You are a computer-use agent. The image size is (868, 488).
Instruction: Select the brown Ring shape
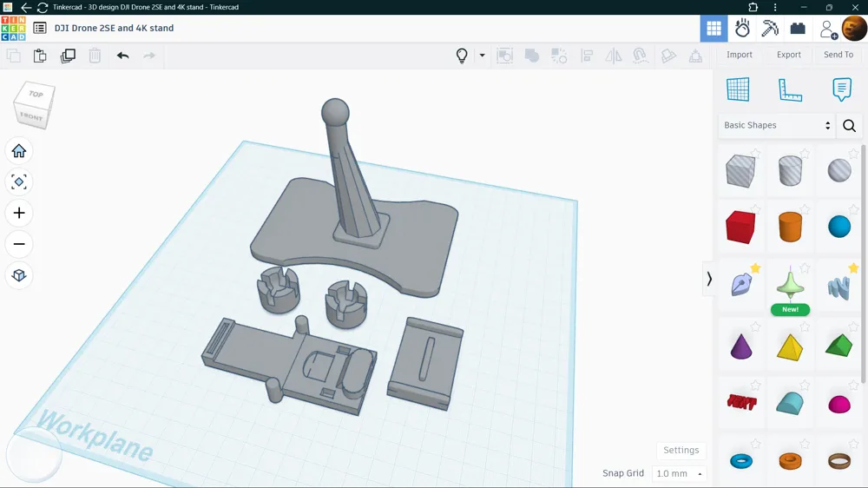click(839, 460)
